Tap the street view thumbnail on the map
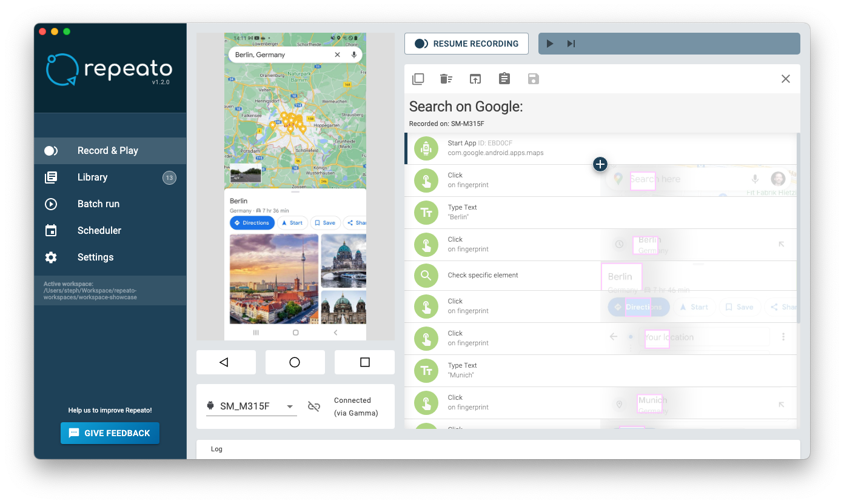Image resolution: width=844 pixels, height=504 pixels. point(246,173)
